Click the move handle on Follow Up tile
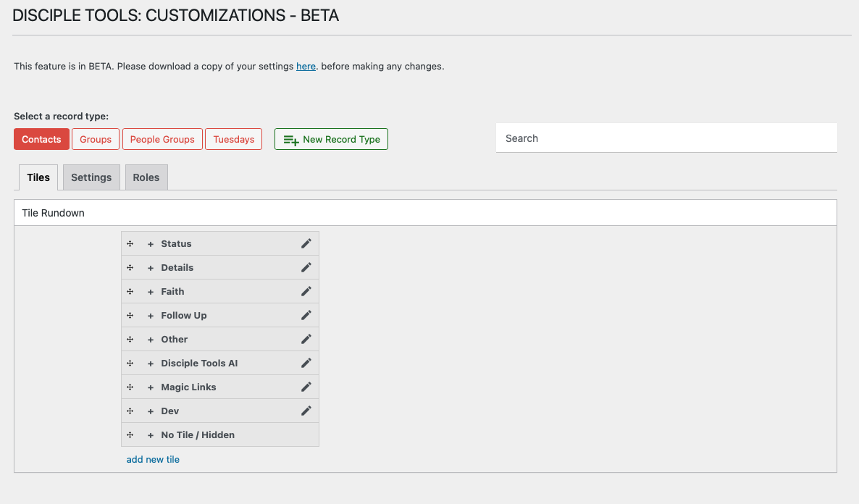This screenshot has width=859, height=504. (x=130, y=316)
